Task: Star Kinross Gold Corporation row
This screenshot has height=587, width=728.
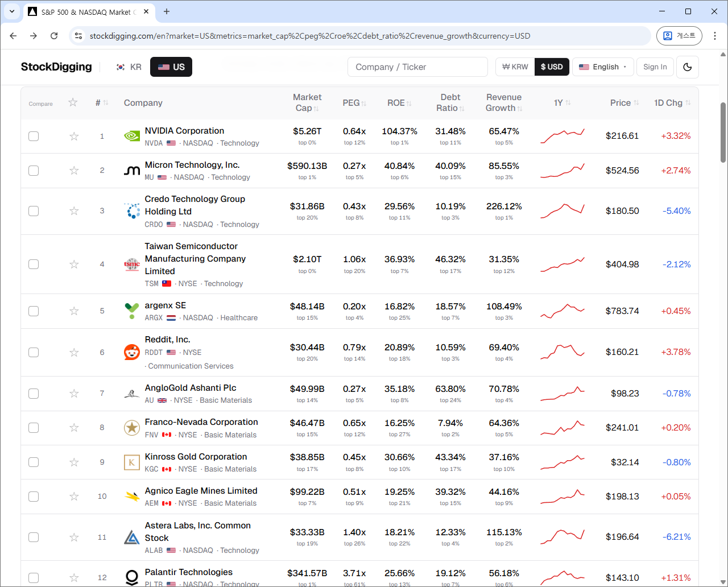Action: click(x=74, y=462)
